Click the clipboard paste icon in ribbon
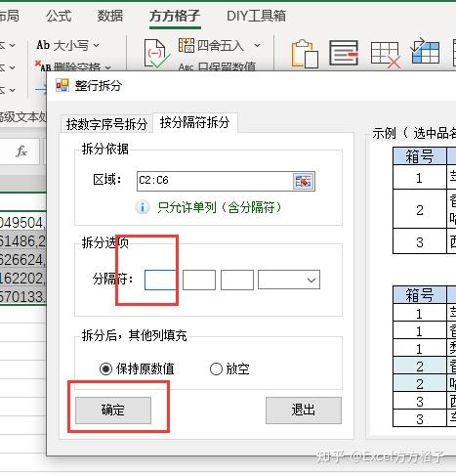456x476 pixels. tap(305, 54)
